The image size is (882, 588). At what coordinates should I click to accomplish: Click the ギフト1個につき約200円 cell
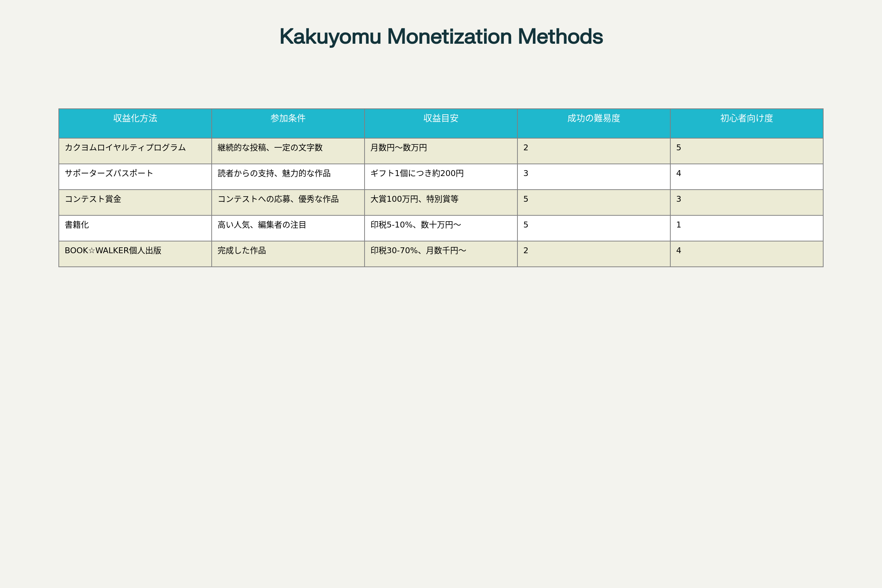pos(441,177)
